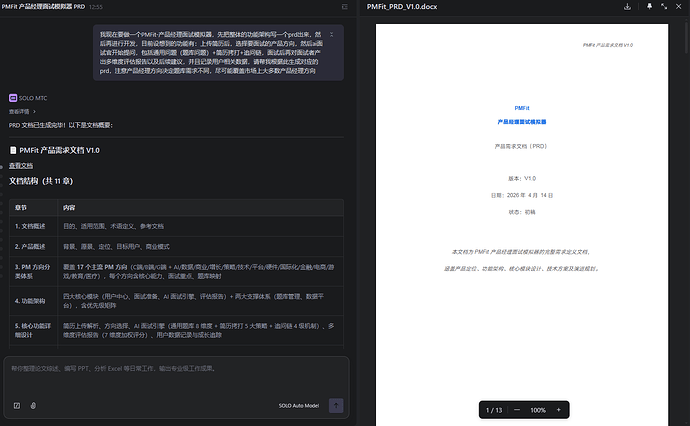This screenshot has height=426, width=690.
Task: Click the 内容 column header
Action: 201,208
